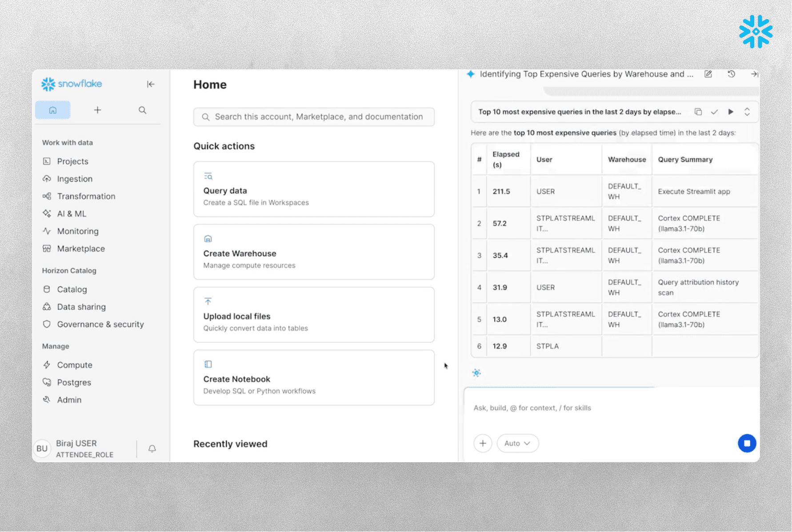Click the Governance shield icon

(x=47, y=324)
